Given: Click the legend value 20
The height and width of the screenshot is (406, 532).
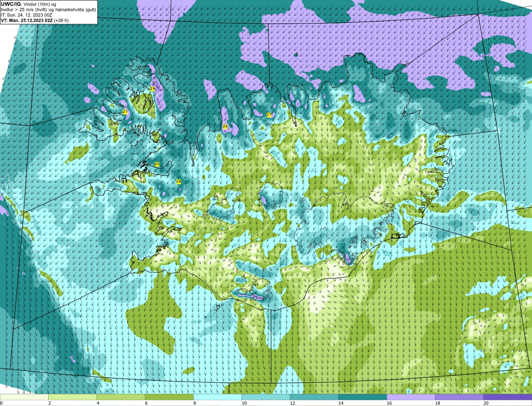Looking at the screenshot, I should pyautogui.click(x=486, y=403).
